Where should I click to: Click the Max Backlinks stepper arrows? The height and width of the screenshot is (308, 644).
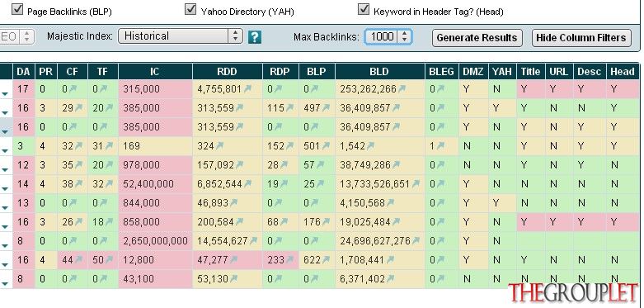(x=405, y=36)
